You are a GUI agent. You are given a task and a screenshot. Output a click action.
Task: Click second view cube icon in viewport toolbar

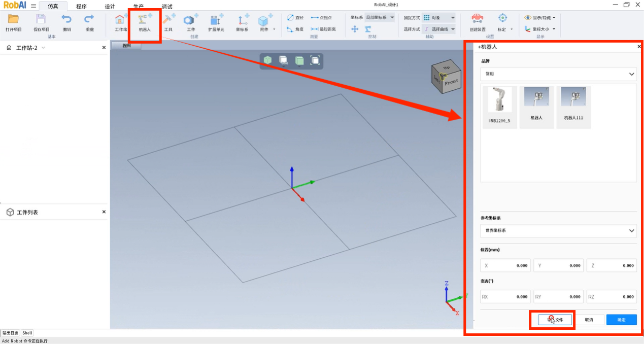[284, 60]
